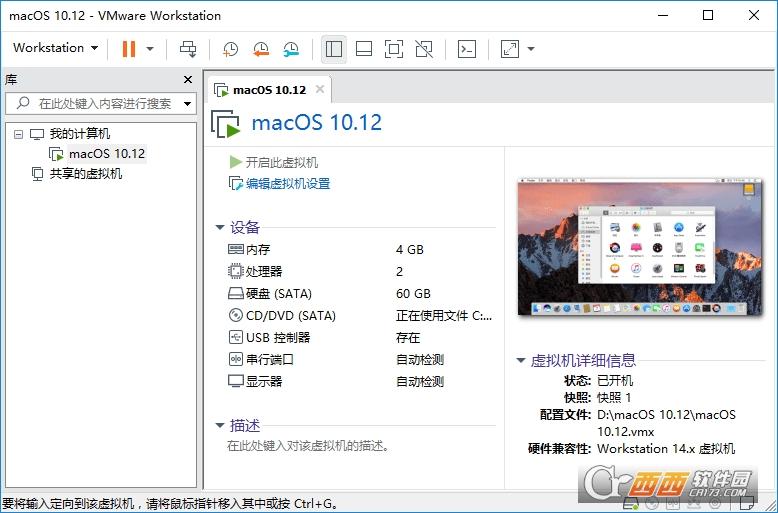Image resolution: width=778 pixels, height=513 pixels.
Task: Click the 配置文件 path D:\macOS 10.12
Action: (x=666, y=423)
